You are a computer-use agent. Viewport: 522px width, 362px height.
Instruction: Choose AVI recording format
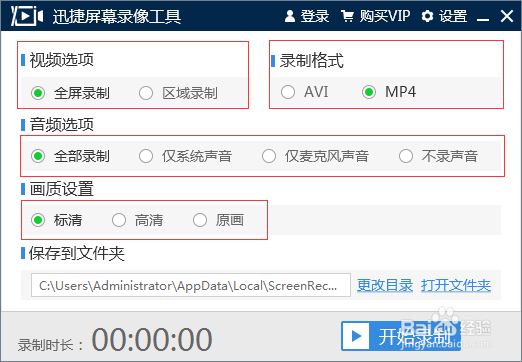(305, 92)
